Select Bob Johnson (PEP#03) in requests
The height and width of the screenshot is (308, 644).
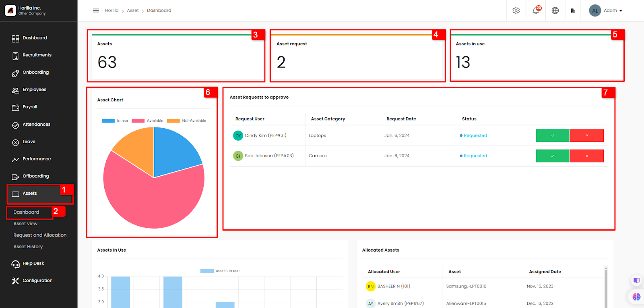coord(269,156)
